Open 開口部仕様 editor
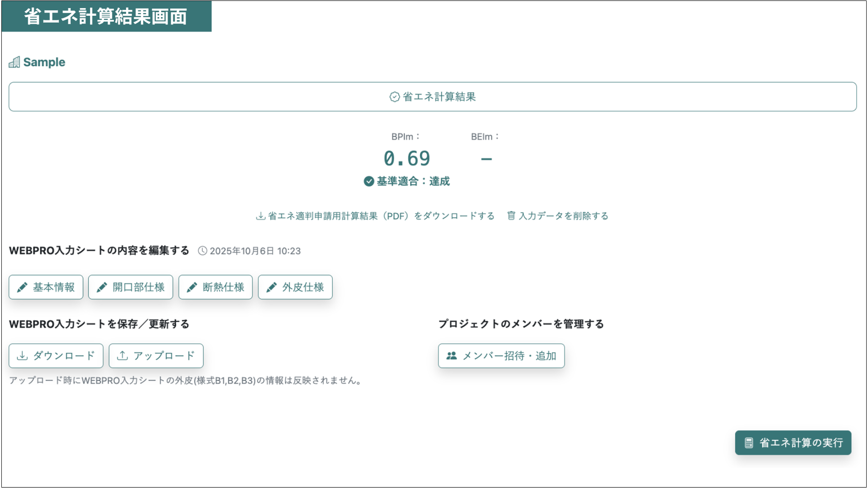This screenshot has width=868, height=488. (x=131, y=287)
